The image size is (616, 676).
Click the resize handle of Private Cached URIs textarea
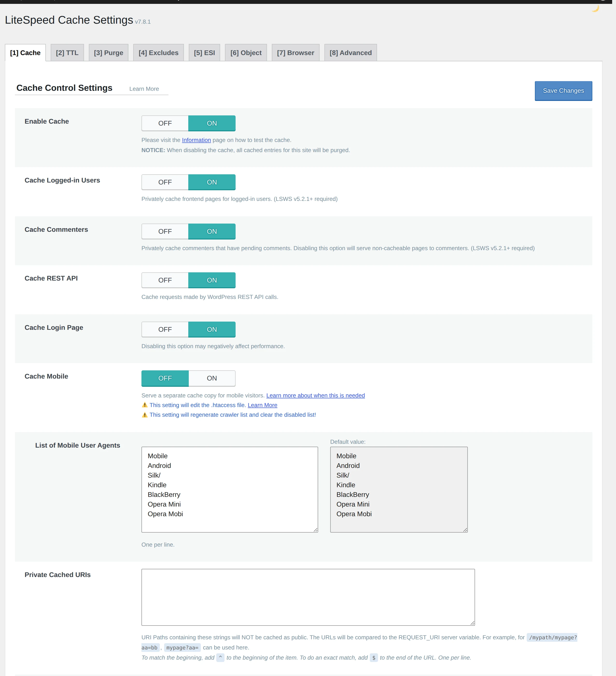coord(472,623)
